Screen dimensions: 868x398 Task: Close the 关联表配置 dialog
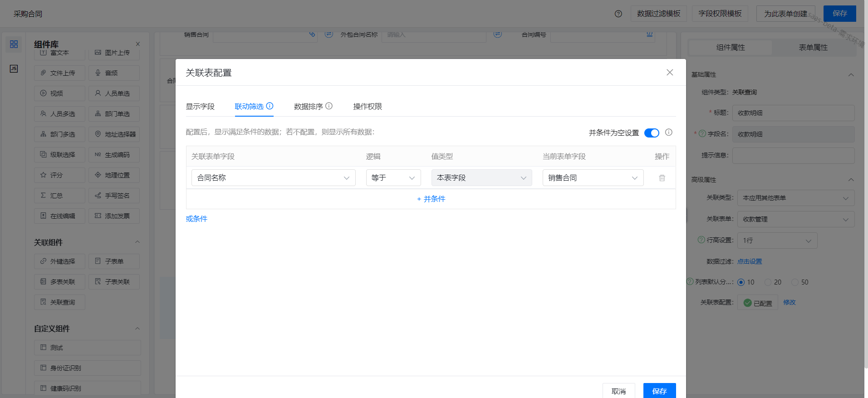coord(670,72)
